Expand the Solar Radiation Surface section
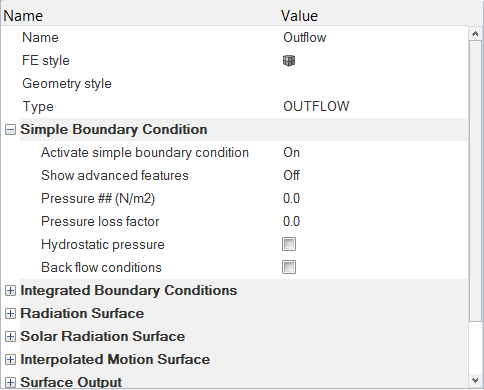This screenshot has width=484, height=390. click(10, 337)
